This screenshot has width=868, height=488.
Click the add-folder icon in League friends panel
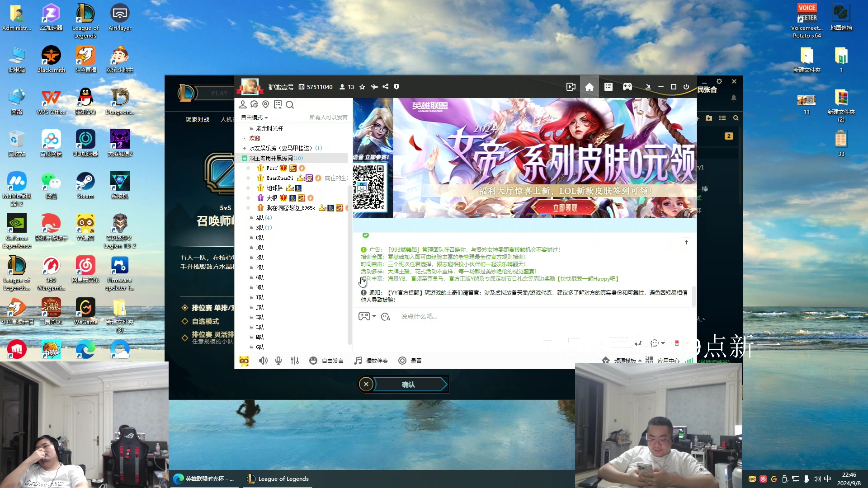tap(709, 118)
